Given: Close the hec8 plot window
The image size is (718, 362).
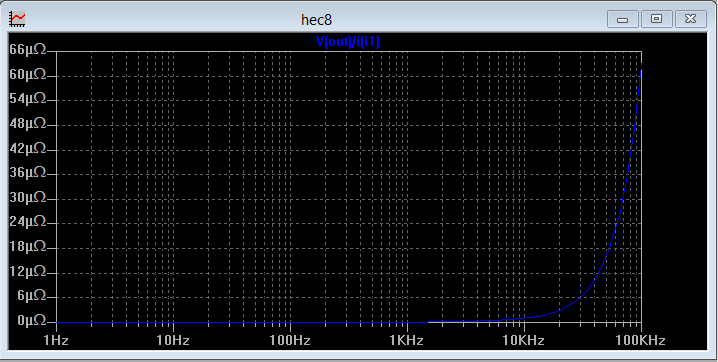Looking at the screenshot, I should 691,19.
